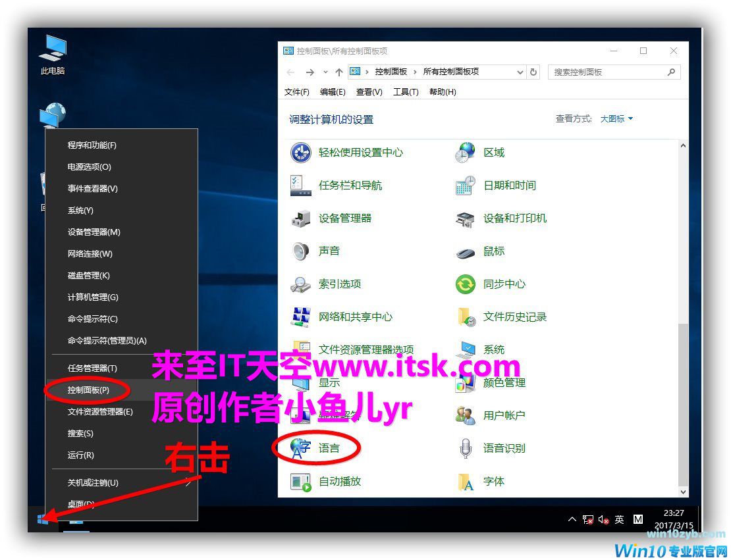The width and height of the screenshot is (731, 560).
Task: Select 系统(Y) in context menu
Action: pyautogui.click(x=121, y=211)
